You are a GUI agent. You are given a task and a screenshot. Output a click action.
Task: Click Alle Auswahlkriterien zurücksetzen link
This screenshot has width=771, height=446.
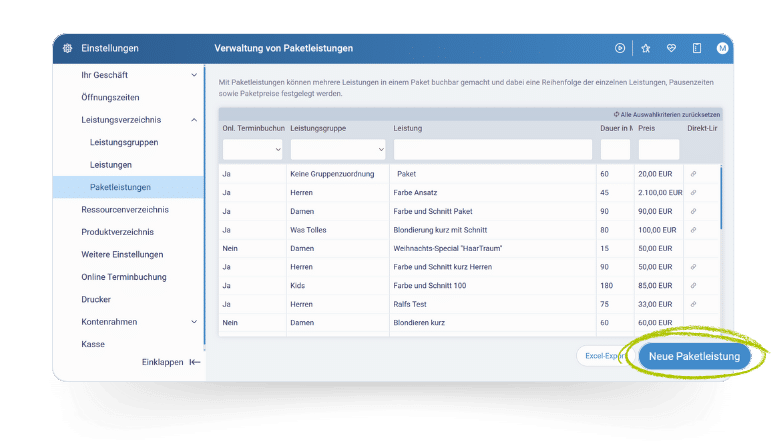tap(667, 115)
